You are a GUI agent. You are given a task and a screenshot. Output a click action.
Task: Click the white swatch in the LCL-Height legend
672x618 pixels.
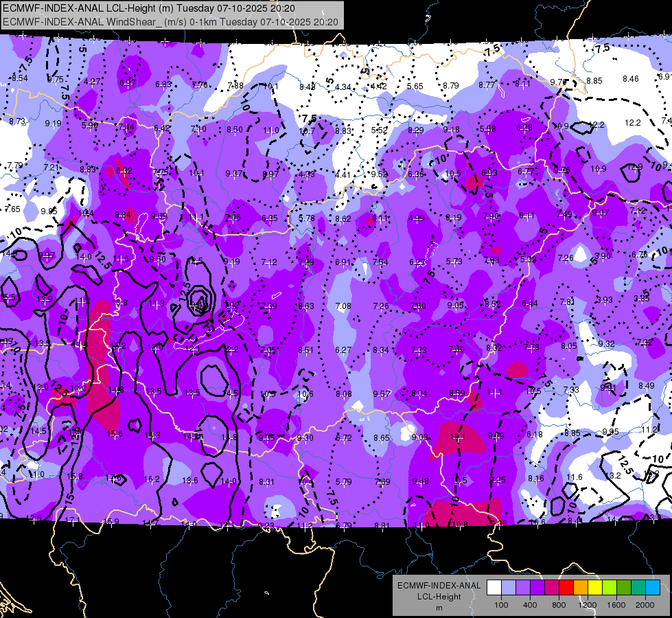pyautogui.click(x=494, y=588)
